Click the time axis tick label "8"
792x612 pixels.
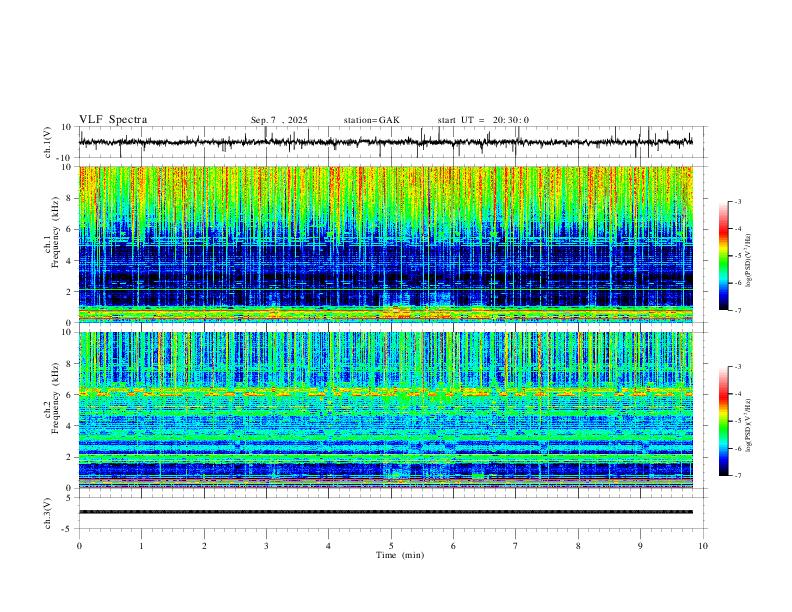point(578,546)
